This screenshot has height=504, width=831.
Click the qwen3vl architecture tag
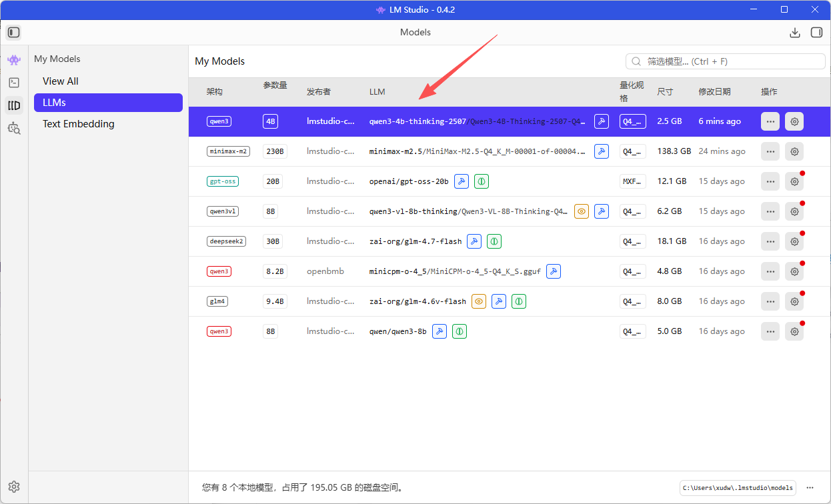click(x=222, y=211)
